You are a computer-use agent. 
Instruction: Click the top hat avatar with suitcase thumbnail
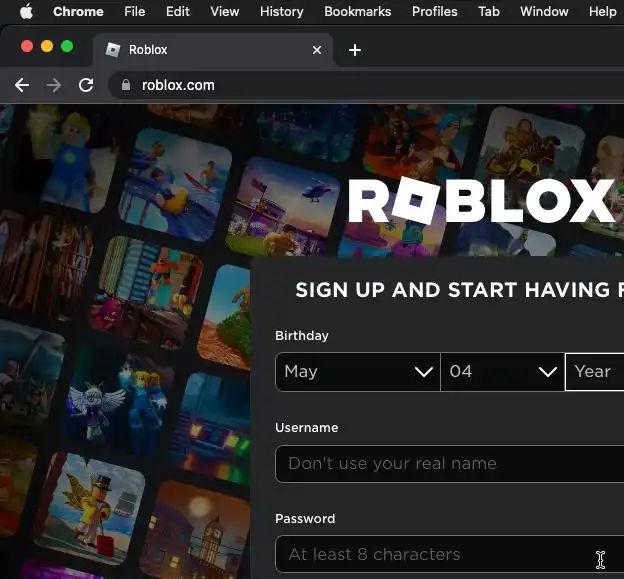pos(90,509)
